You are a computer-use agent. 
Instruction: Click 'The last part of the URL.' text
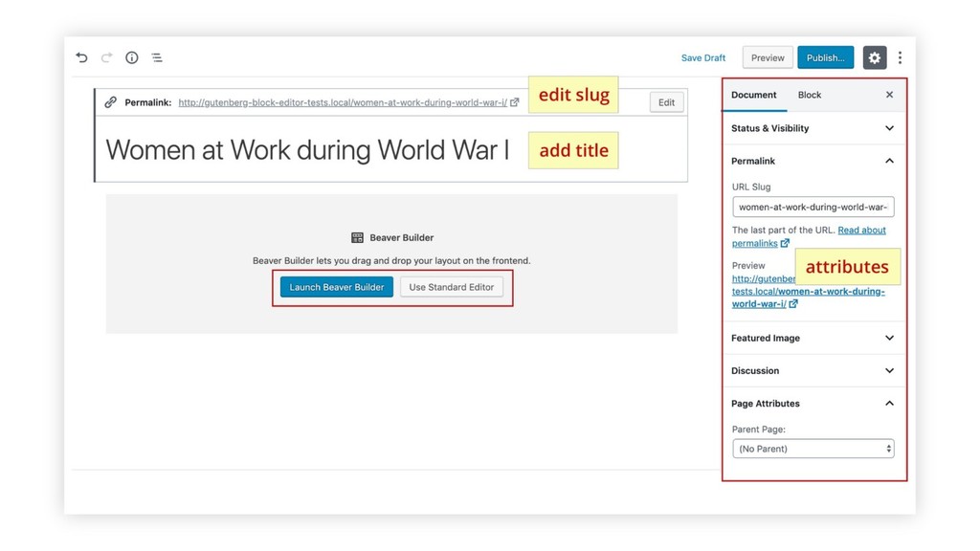point(783,230)
